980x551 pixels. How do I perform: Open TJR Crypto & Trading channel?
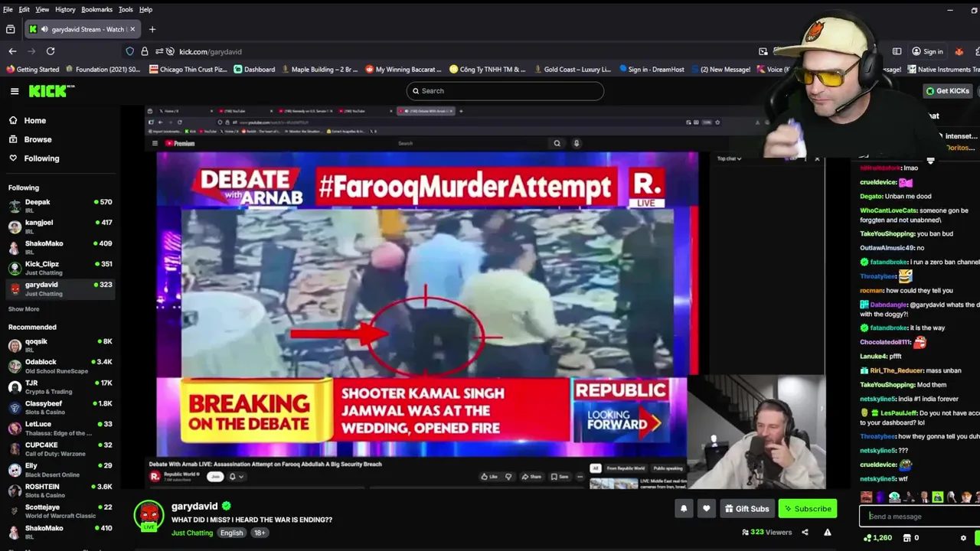click(60, 386)
